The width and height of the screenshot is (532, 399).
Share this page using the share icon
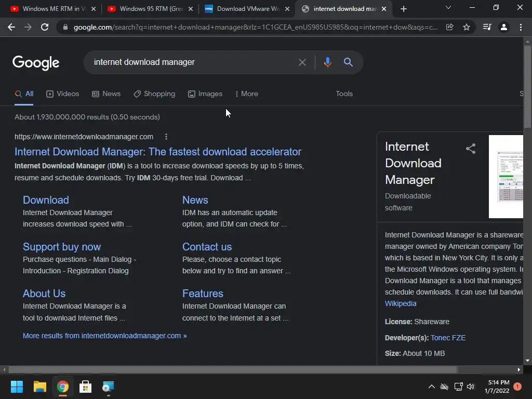[449, 27]
